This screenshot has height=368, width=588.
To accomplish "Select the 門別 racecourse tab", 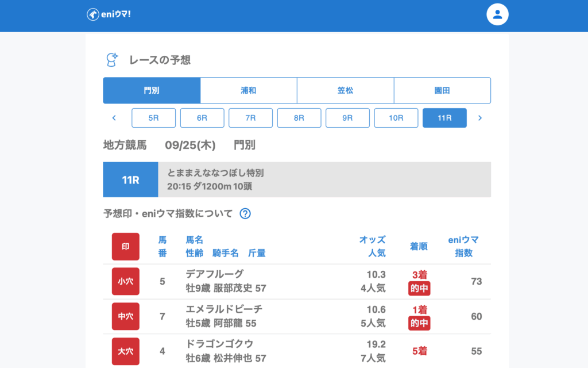I will tap(152, 90).
